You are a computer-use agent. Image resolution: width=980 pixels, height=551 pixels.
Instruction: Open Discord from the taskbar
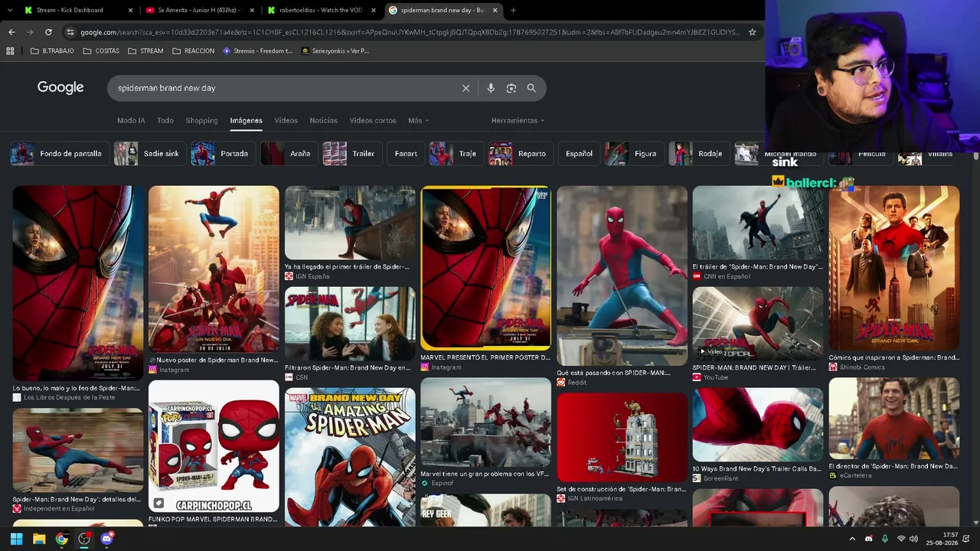pos(106,539)
